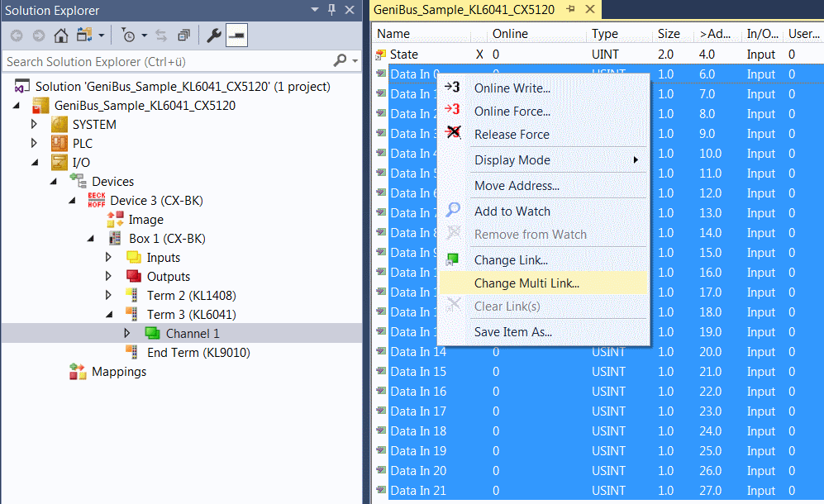The height and width of the screenshot is (504, 824).
Task: Open the search options dropdown arrow
Action: [355, 61]
